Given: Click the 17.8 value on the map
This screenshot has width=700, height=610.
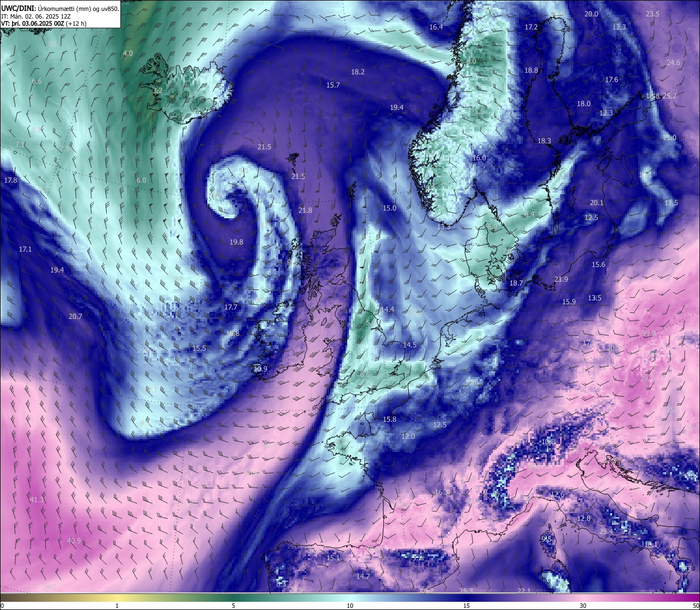Looking at the screenshot, I should [x=10, y=180].
